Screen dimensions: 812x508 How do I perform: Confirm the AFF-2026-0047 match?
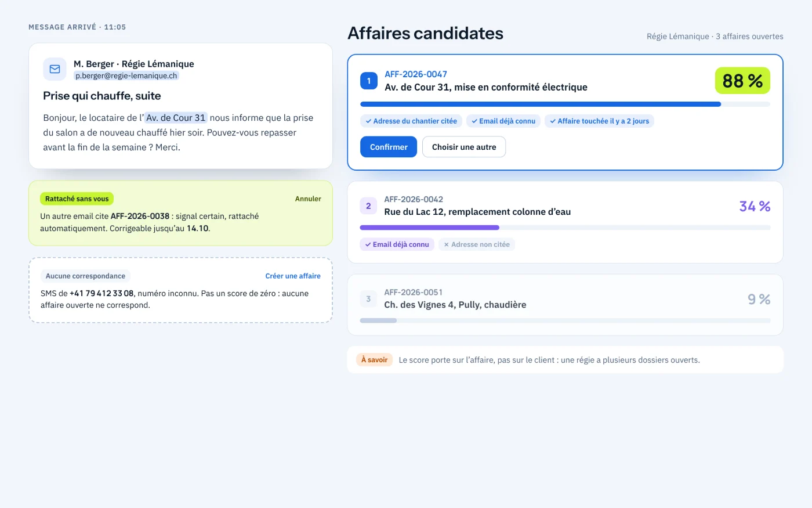pos(389,147)
